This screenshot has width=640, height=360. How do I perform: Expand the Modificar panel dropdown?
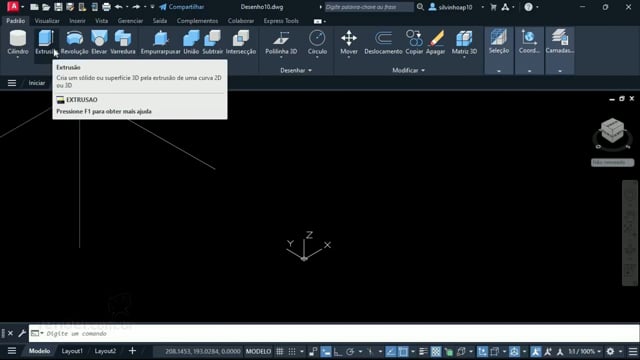click(409, 70)
